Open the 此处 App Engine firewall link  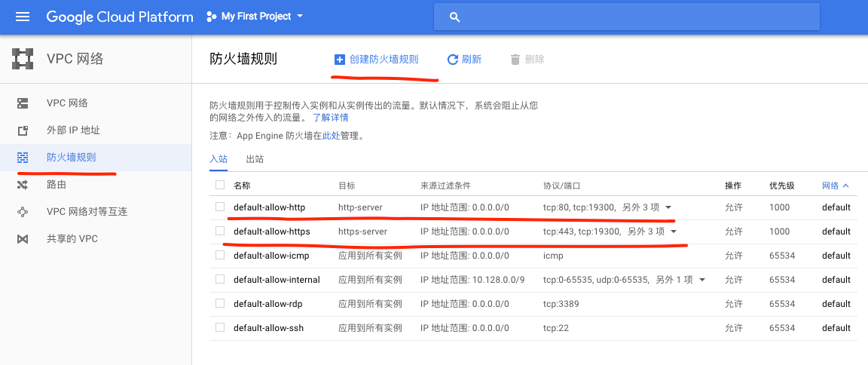pos(331,135)
